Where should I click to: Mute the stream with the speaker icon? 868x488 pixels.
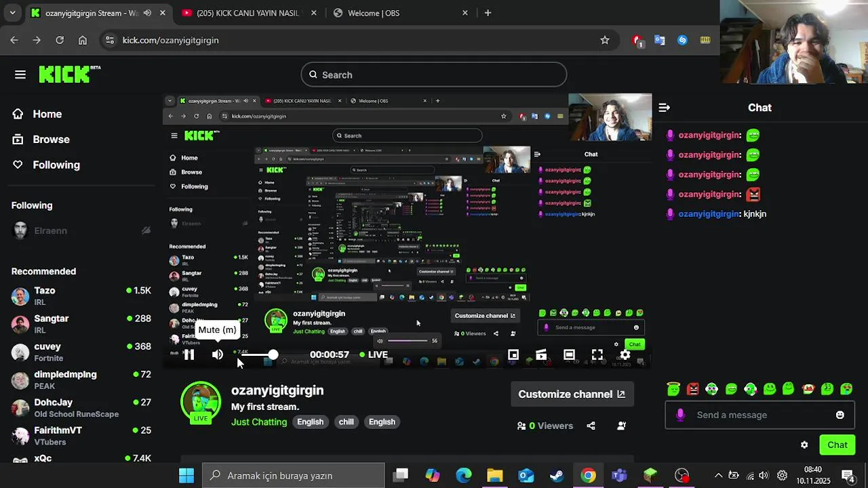click(218, 354)
